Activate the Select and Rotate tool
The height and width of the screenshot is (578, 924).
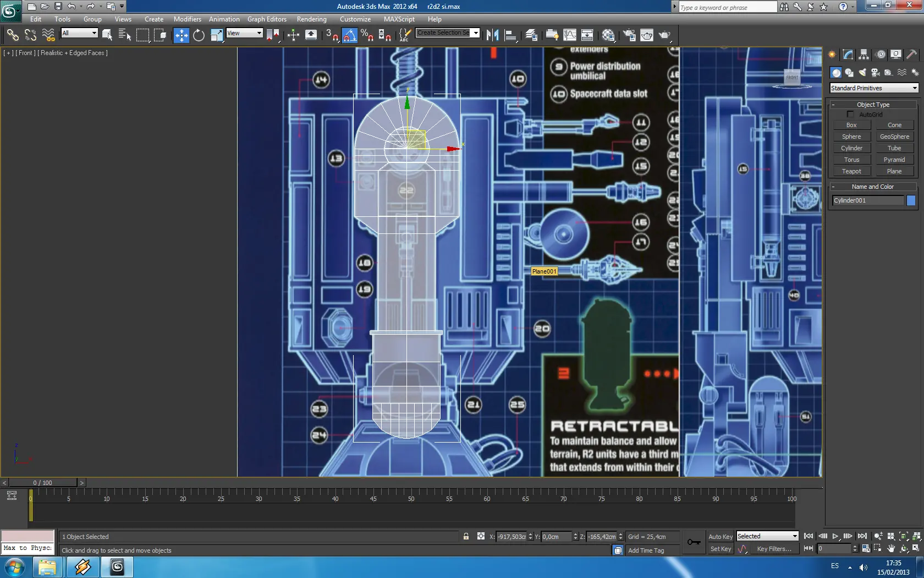(199, 35)
